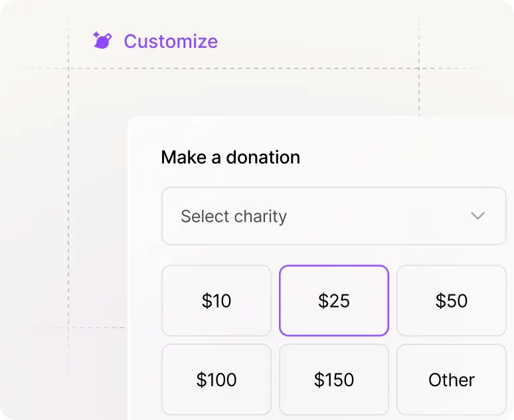Click Other to enter custom amount

(451, 379)
